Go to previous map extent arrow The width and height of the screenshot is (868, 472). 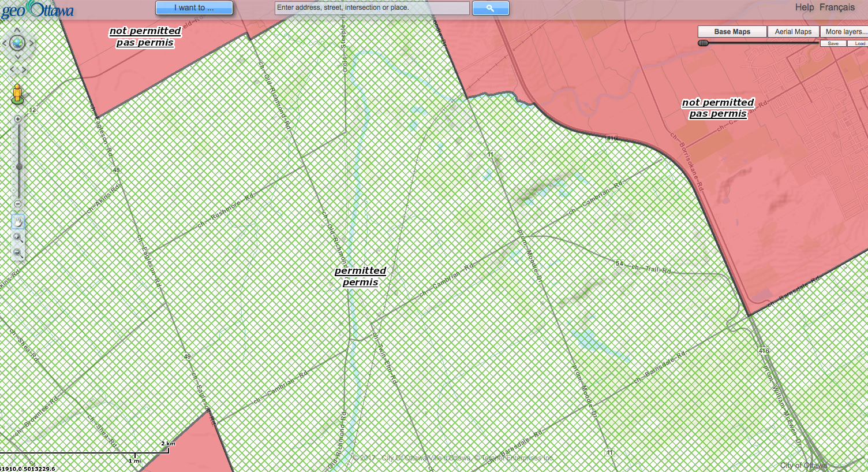[13, 70]
